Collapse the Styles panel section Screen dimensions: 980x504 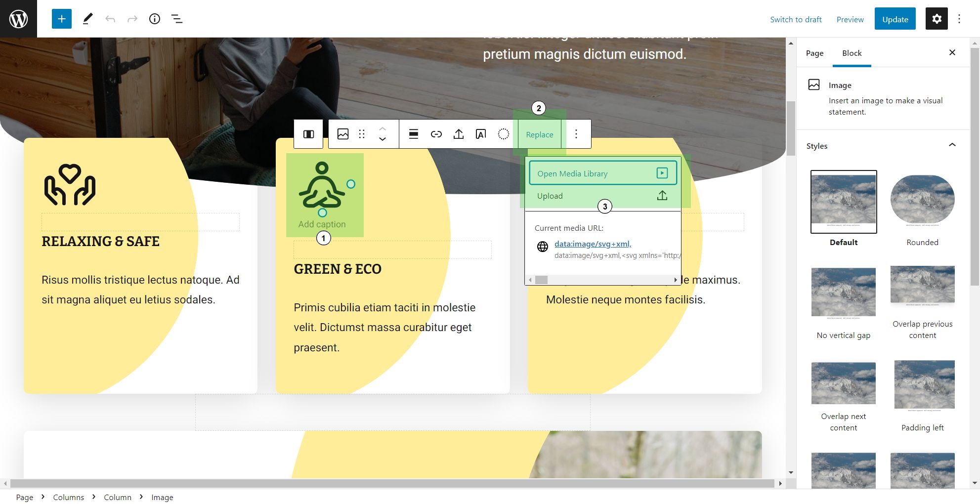pos(952,145)
